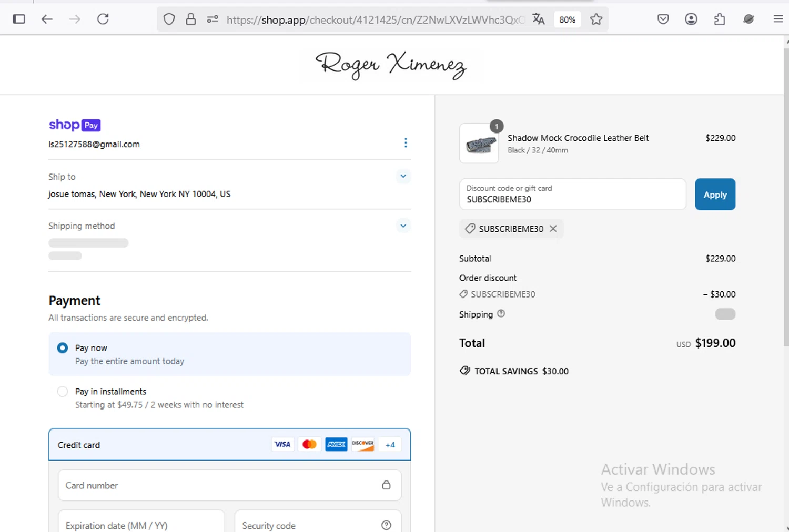Reset the 80% zoom level
Viewport: 789px width, 532px height.
point(567,19)
